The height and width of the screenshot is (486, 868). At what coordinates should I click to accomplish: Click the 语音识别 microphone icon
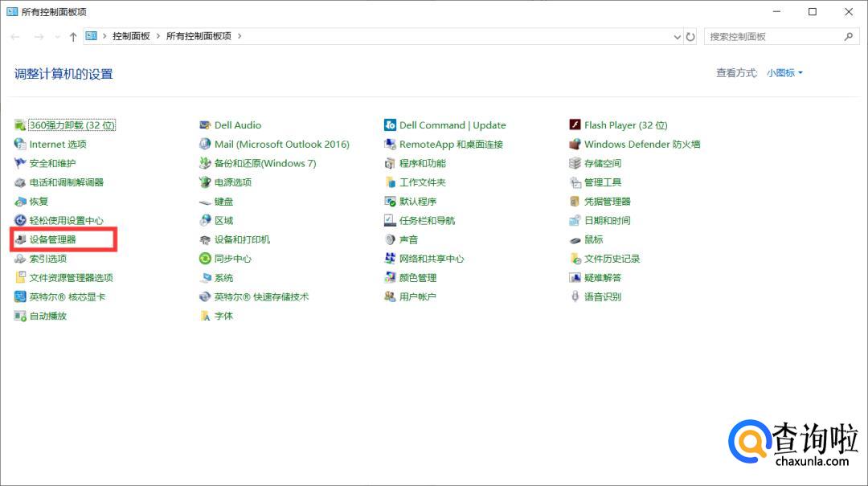point(575,296)
